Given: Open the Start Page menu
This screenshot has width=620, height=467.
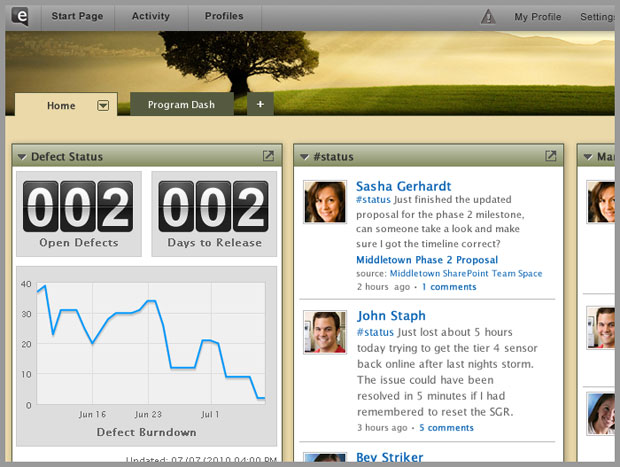Looking at the screenshot, I should click(x=77, y=16).
